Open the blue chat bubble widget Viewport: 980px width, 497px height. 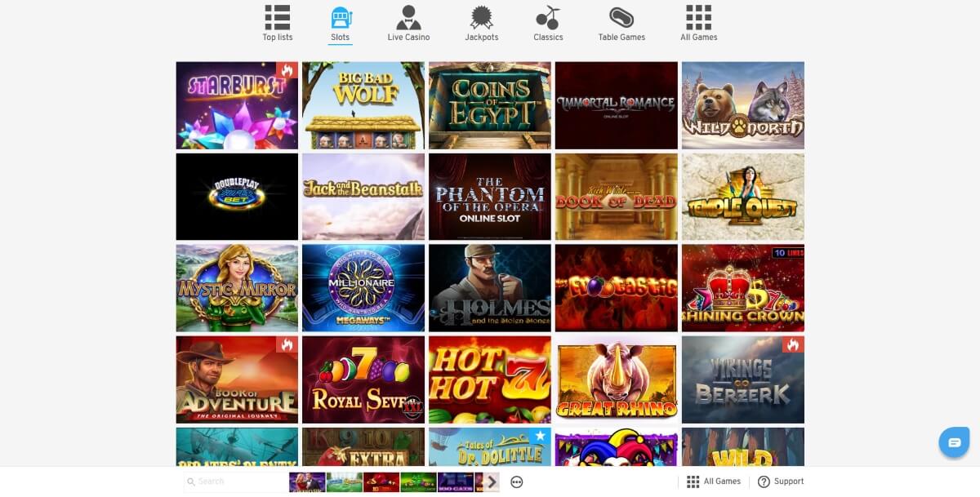pyautogui.click(x=954, y=442)
